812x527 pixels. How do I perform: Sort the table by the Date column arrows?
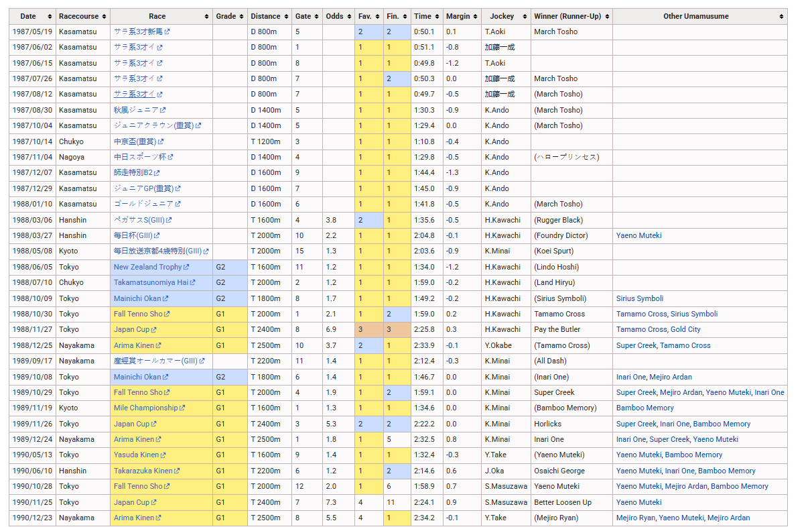pos(50,16)
